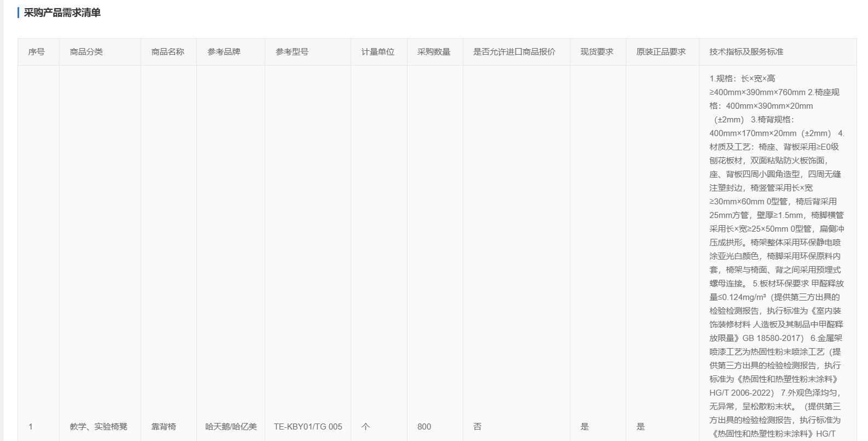
Task: Select the 商品名称 column header
Action: pos(168,52)
